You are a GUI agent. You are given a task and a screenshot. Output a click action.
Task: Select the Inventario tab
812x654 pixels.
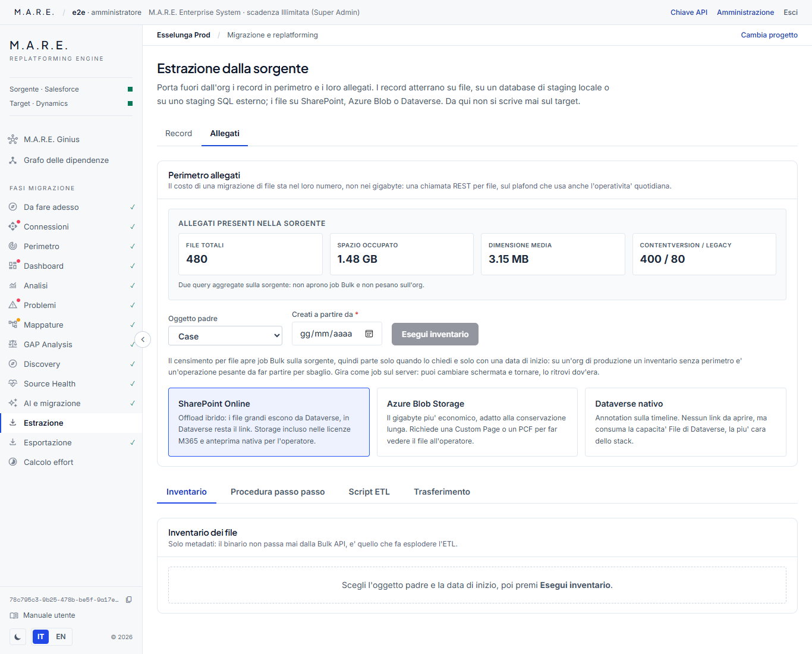pos(187,492)
